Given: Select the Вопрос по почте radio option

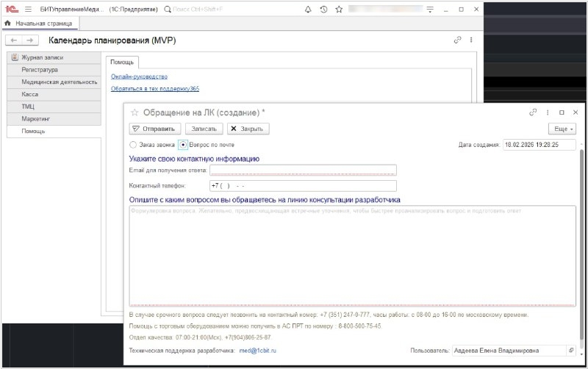Looking at the screenshot, I should coord(184,145).
